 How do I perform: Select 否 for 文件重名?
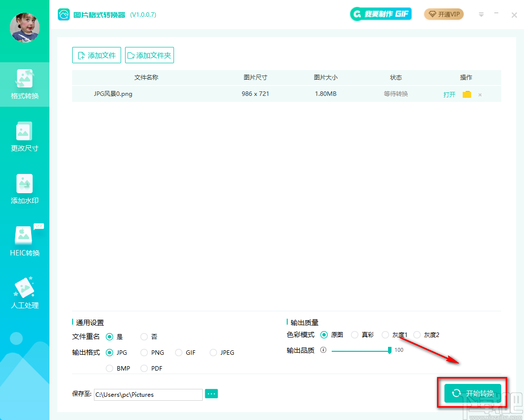(x=144, y=336)
